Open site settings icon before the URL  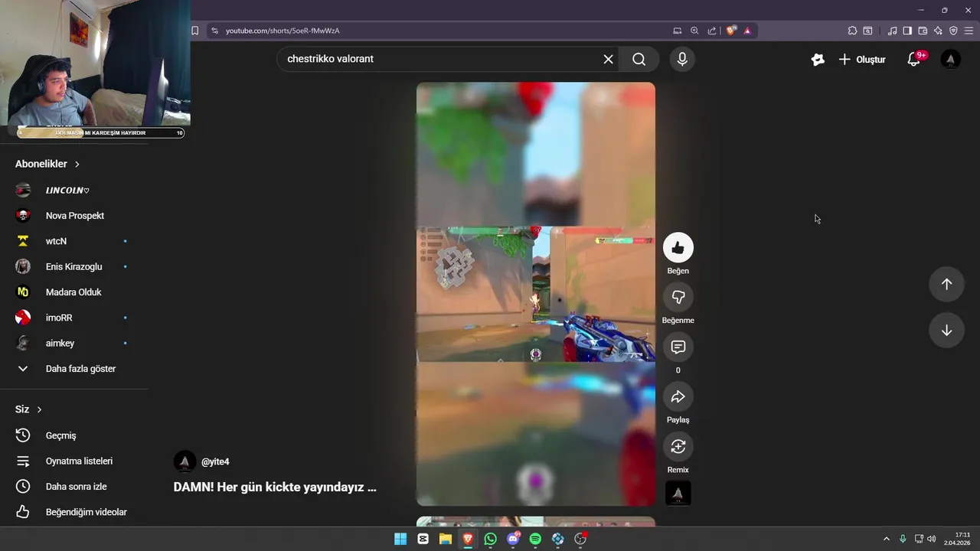(x=214, y=31)
